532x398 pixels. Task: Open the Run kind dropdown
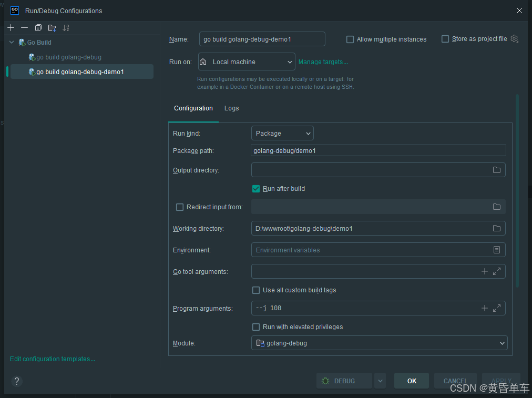pyautogui.click(x=282, y=134)
